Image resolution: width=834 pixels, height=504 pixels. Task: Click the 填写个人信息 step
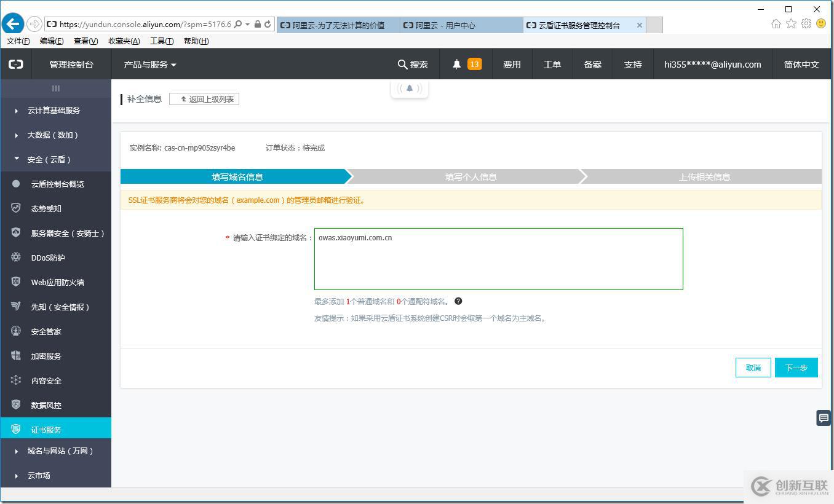coord(471,177)
